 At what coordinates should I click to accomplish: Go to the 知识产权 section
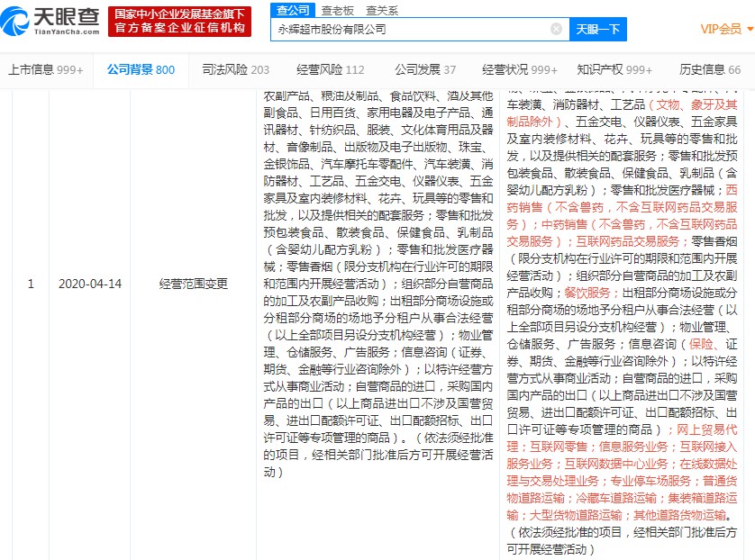pyautogui.click(x=614, y=69)
